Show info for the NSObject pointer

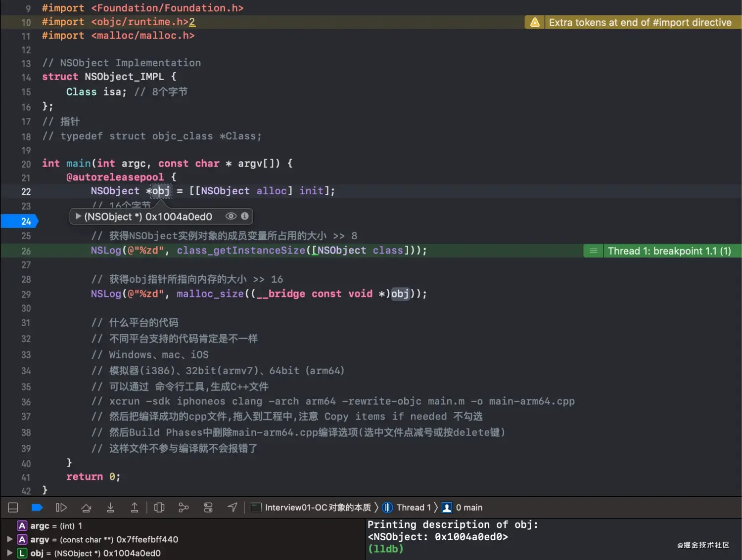click(244, 216)
